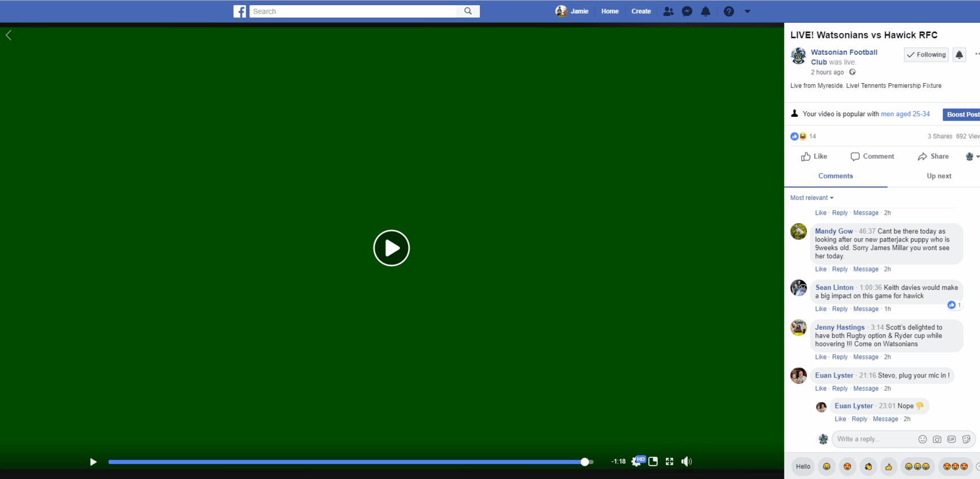Go back using the left chevron arrow
This screenshot has height=479, width=980.
click(9, 35)
